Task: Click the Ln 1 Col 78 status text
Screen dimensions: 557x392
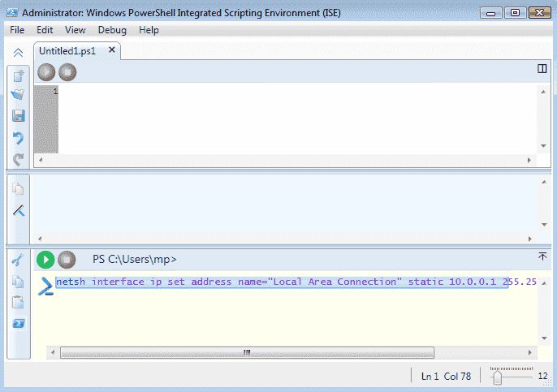Action: (x=447, y=377)
